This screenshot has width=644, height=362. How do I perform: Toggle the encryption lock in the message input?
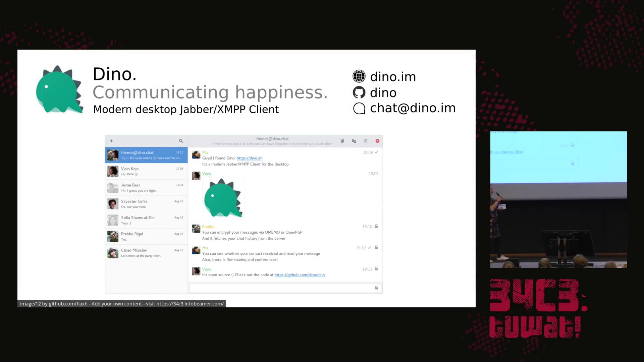coord(376,288)
